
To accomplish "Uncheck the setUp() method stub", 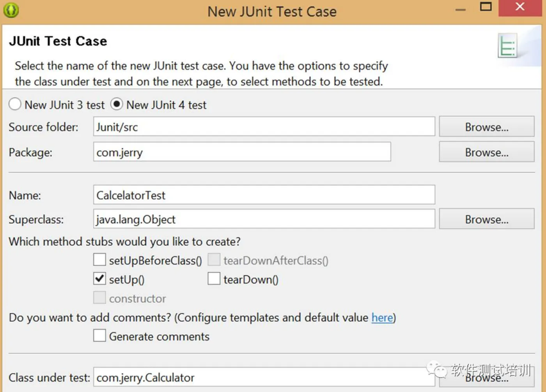I will point(99,278).
